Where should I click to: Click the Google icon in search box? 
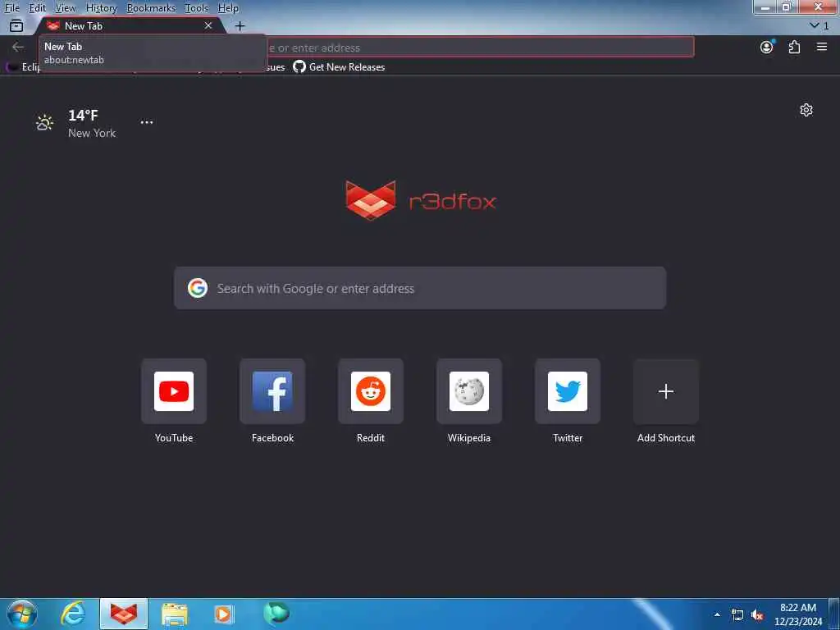(198, 288)
